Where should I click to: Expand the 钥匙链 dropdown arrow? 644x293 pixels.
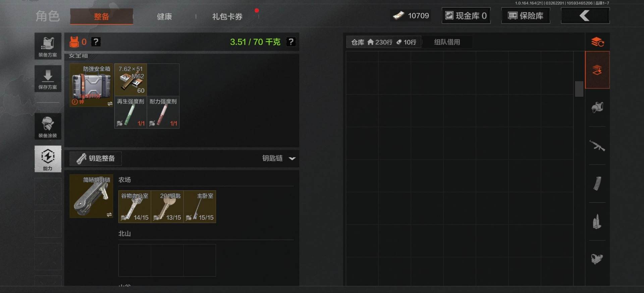tap(292, 158)
